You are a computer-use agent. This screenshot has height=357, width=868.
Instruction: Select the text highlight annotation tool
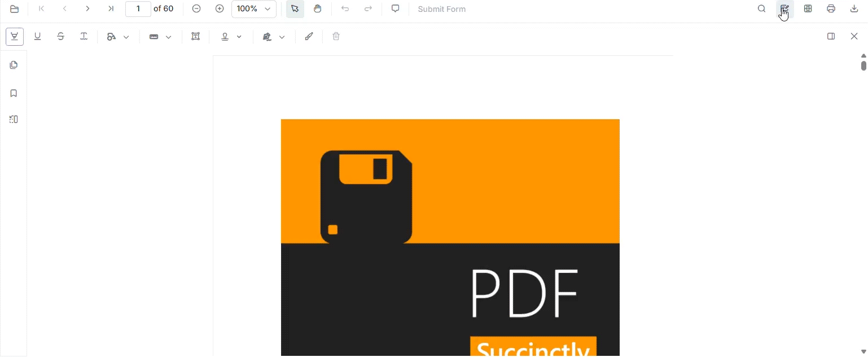15,36
